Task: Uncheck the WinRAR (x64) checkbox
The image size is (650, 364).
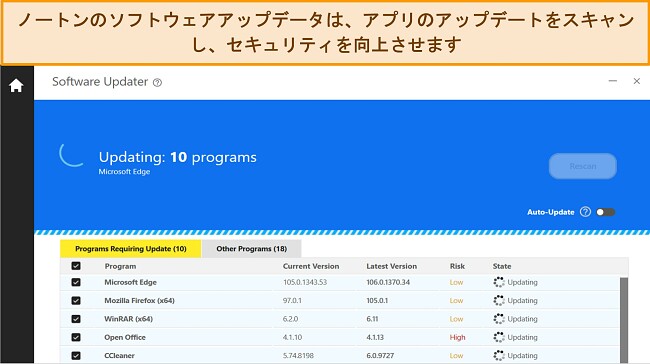Action: click(x=76, y=319)
